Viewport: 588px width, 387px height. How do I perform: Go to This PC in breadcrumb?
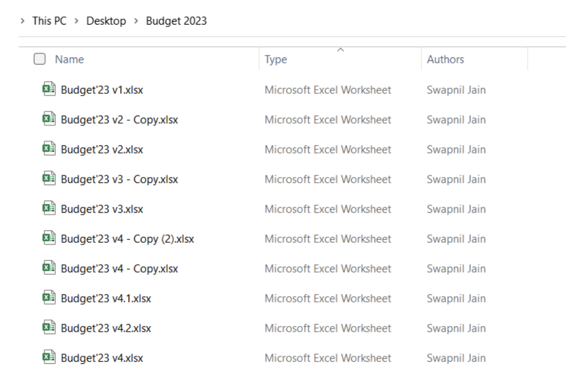coord(49,21)
